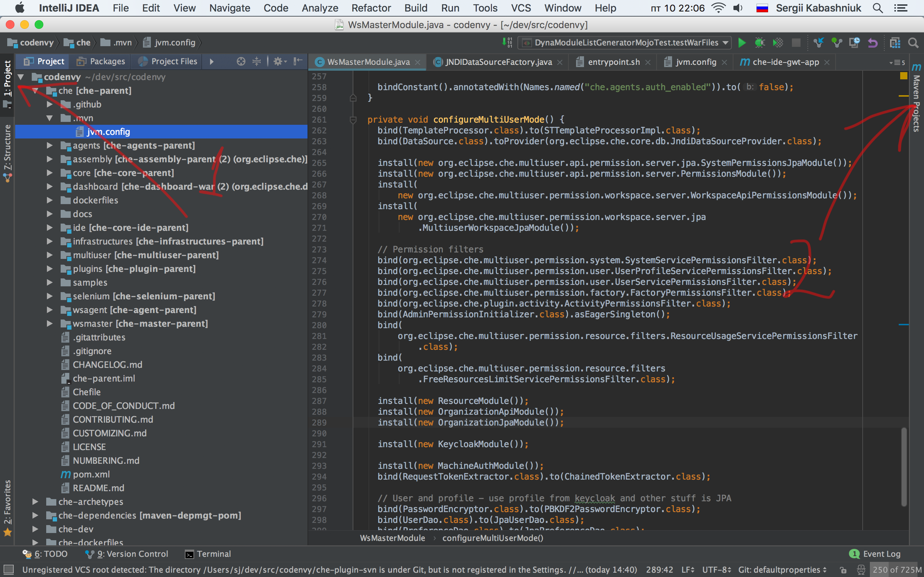Click the scroll-from-source target icon
924x577 pixels.
pyautogui.click(x=240, y=61)
